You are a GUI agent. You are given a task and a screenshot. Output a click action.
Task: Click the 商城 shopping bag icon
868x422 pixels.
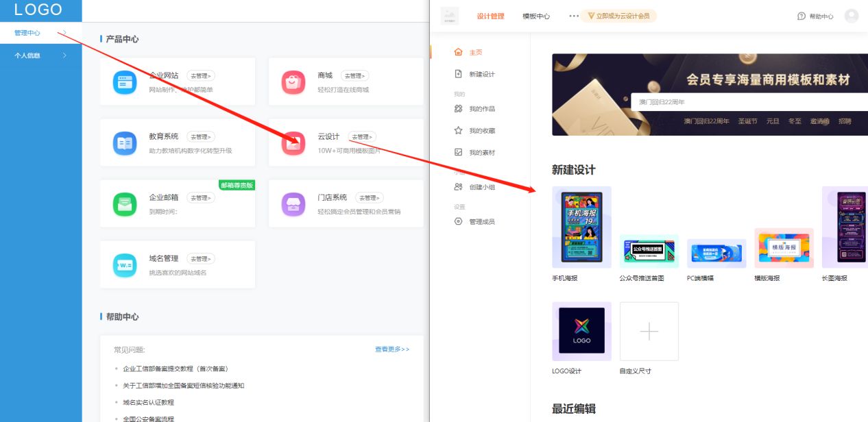pyautogui.click(x=293, y=82)
